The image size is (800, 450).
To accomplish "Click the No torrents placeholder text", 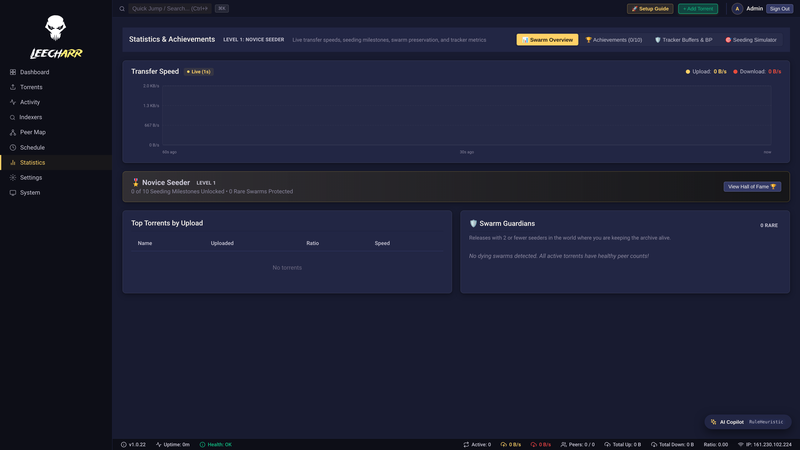I will (x=287, y=268).
